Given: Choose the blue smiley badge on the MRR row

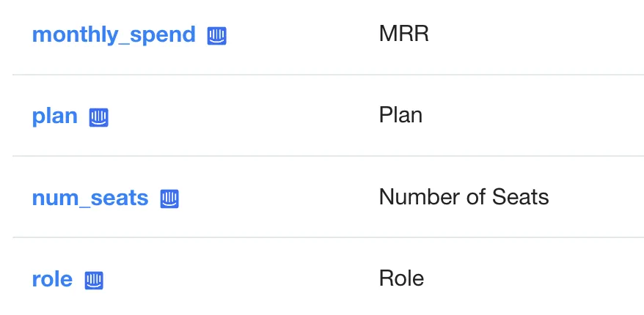Looking at the screenshot, I should pyautogui.click(x=217, y=36).
